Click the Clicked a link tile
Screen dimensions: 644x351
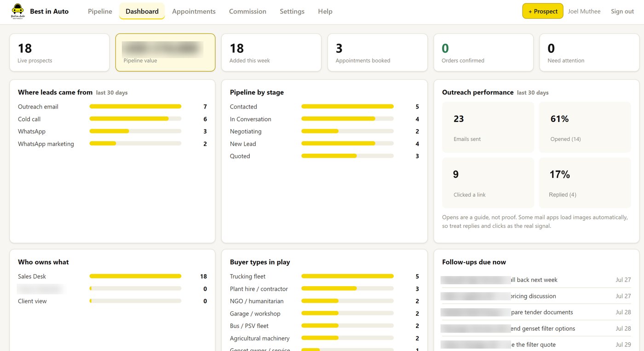488,183
